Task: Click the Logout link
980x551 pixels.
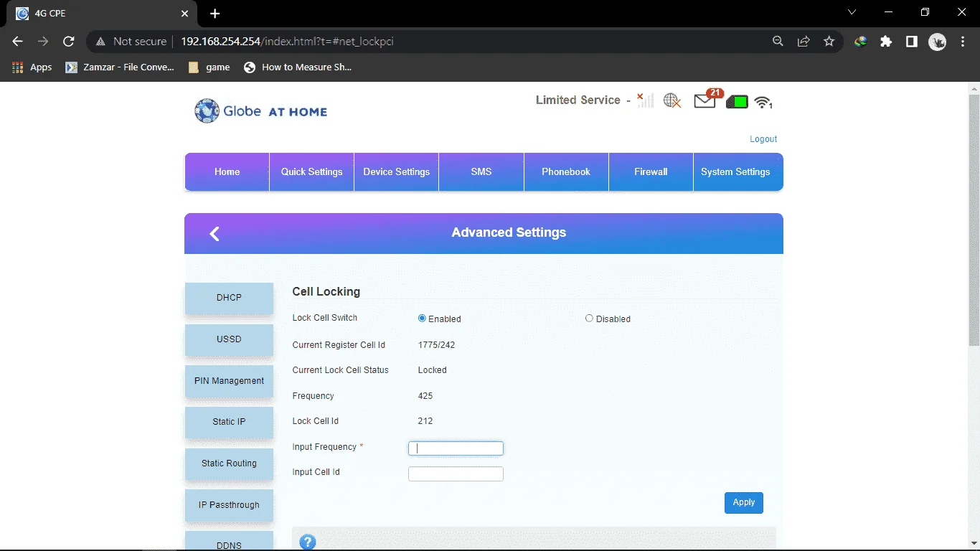Action: 763,139
